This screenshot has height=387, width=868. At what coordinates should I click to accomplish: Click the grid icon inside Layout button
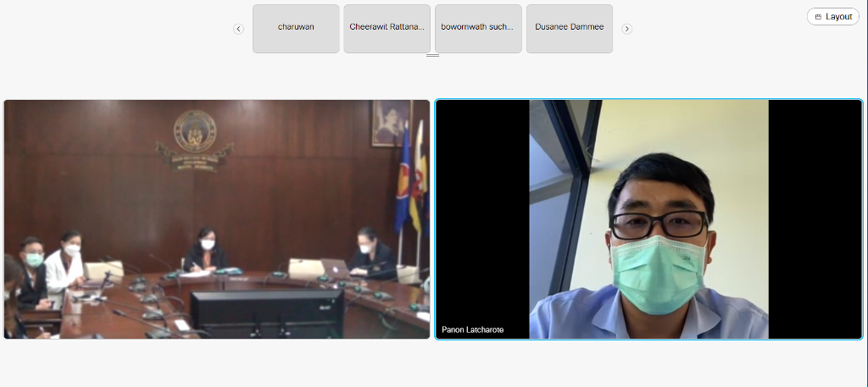click(x=818, y=17)
